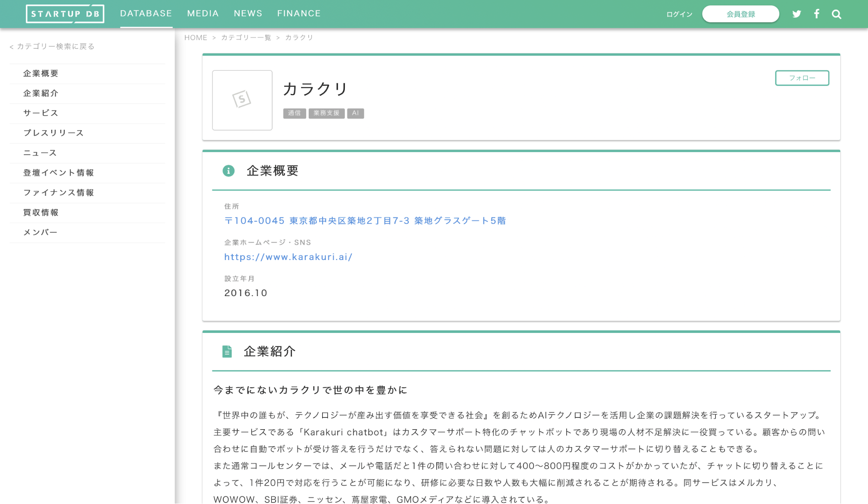Click the search magnifier icon
868x504 pixels.
click(836, 14)
